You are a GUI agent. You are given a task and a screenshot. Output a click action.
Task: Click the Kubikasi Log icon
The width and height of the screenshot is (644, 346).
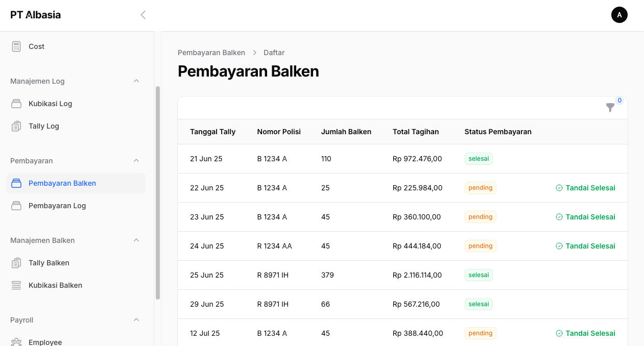16,104
